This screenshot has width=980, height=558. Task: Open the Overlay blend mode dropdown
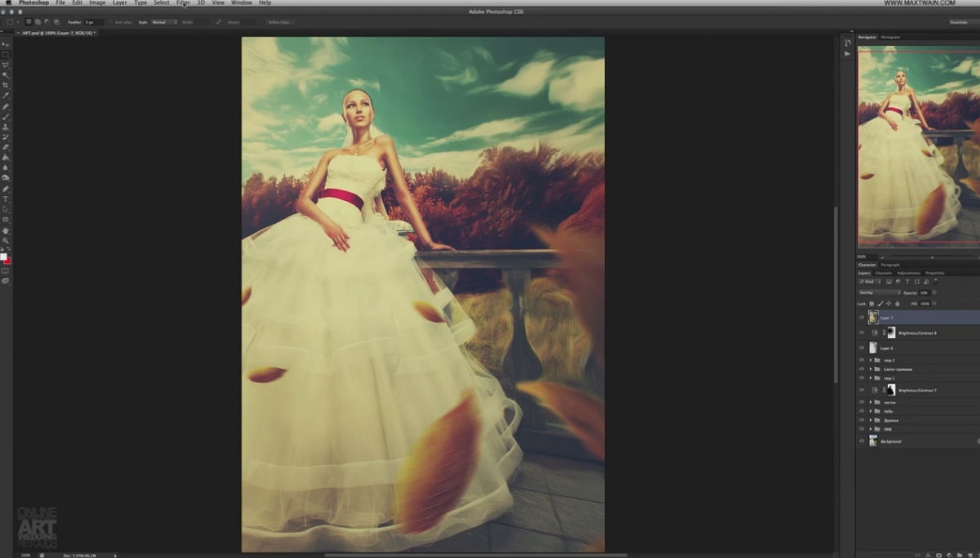(x=880, y=292)
